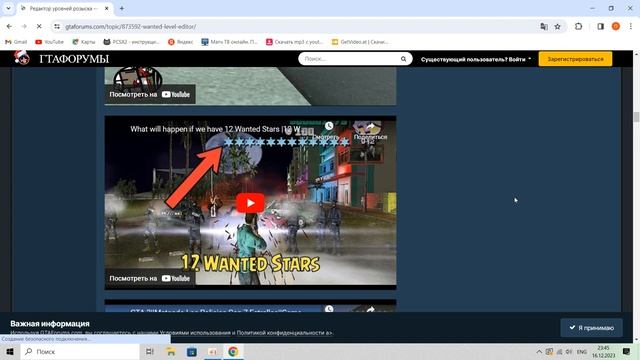
Task: Select the 'Редактор уровней розыска' tab
Action: pyautogui.click(x=64, y=8)
